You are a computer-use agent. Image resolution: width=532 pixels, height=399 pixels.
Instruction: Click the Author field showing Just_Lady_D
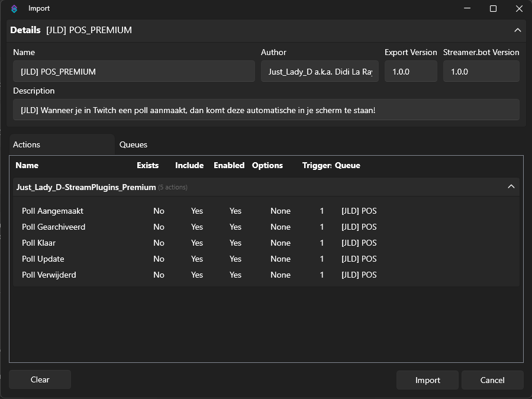[320, 71]
